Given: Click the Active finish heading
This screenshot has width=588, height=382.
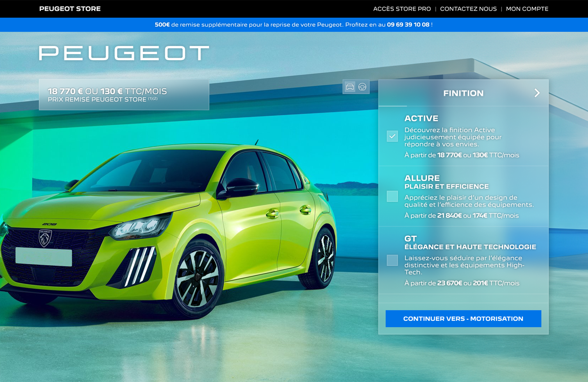Looking at the screenshot, I should pos(421,118).
